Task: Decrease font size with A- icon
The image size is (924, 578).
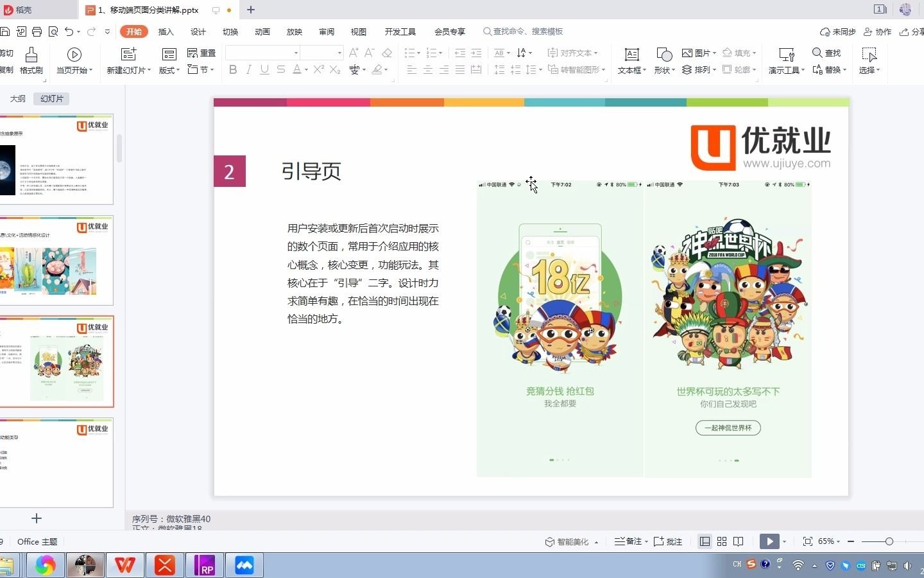Action: click(370, 53)
